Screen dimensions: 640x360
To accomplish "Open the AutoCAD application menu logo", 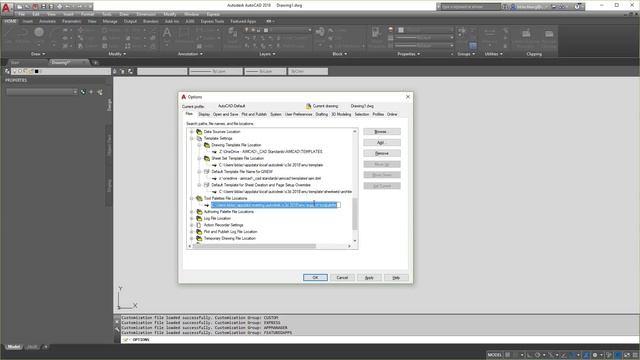I will pyautogui.click(x=6, y=7).
